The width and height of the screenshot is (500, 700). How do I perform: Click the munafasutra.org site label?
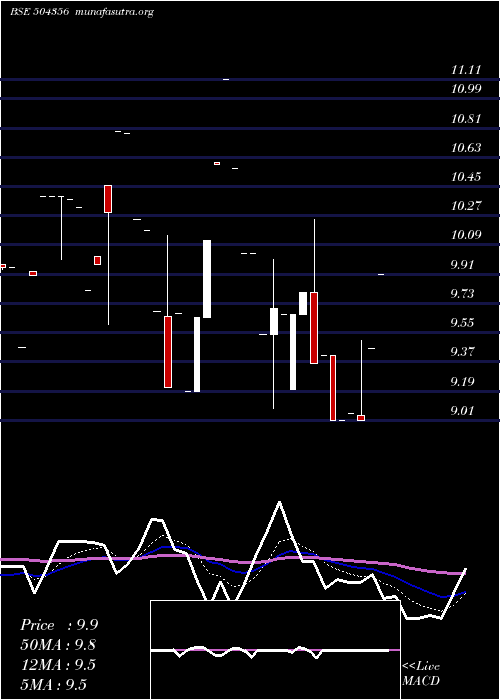[115, 12]
